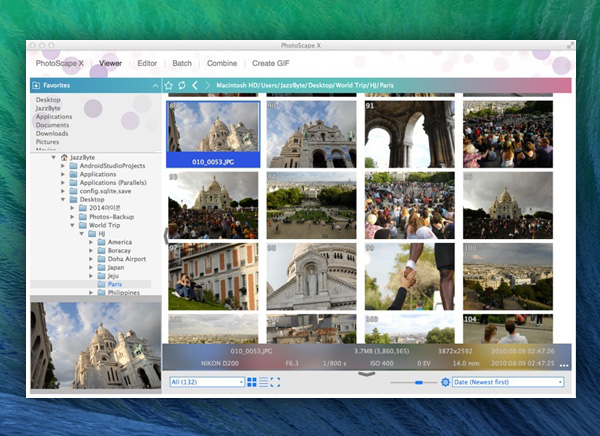Switch to thumbnail grid view
The image size is (600, 436).
[x=252, y=382]
